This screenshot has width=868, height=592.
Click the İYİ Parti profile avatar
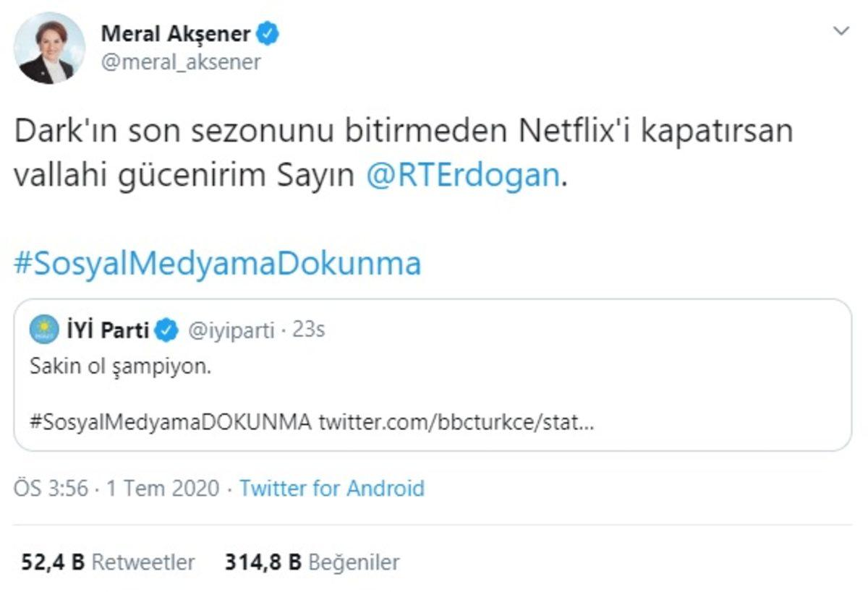click(x=42, y=327)
